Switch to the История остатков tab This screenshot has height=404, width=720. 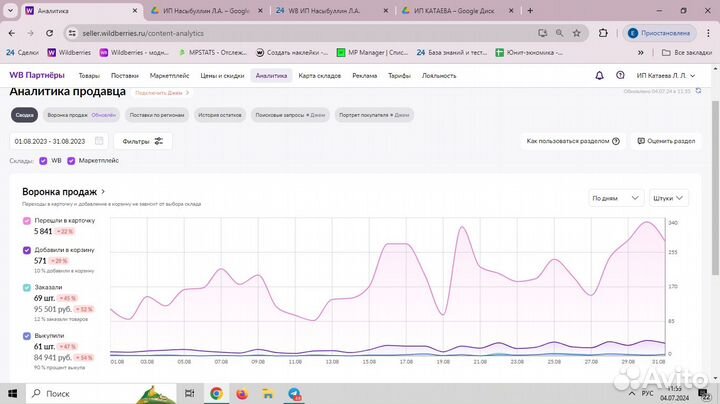pos(221,115)
